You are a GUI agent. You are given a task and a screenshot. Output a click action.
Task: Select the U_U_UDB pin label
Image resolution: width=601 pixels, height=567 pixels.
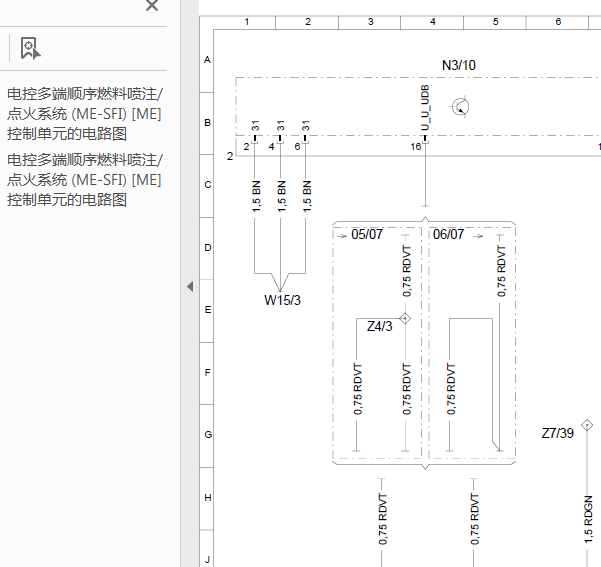tap(425, 108)
